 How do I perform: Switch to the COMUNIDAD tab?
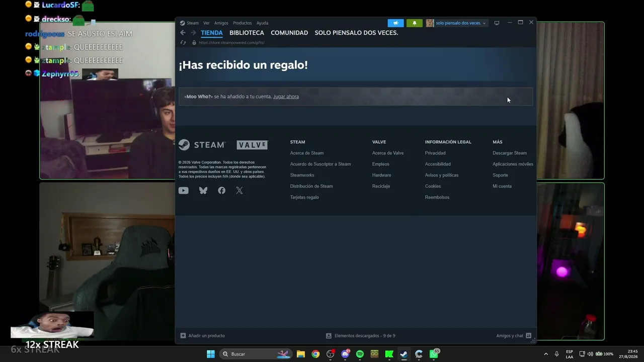click(289, 33)
